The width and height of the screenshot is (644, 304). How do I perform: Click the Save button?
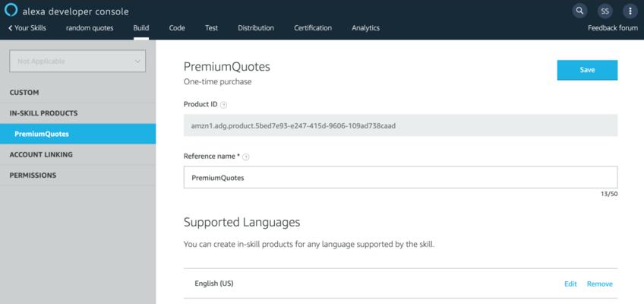pos(587,70)
